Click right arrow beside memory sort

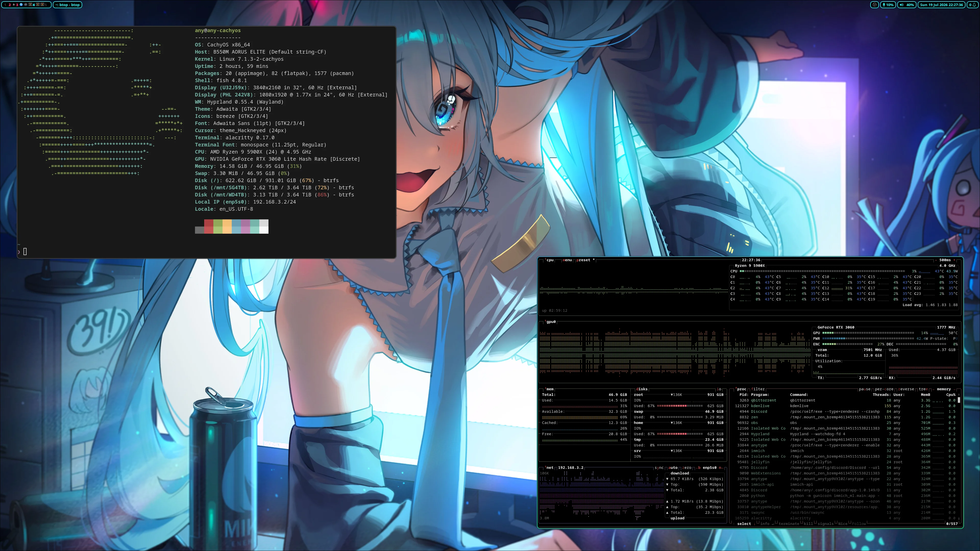[954, 389]
